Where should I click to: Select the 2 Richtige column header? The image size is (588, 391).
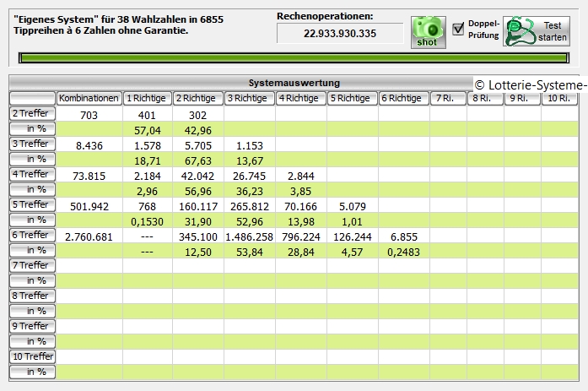click(x=197, y=98)
